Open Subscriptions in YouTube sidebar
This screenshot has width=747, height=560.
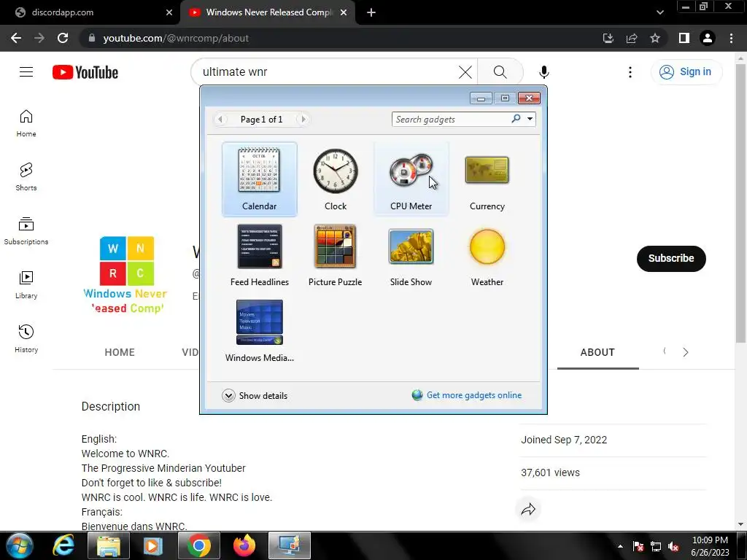tap(26, 231)
